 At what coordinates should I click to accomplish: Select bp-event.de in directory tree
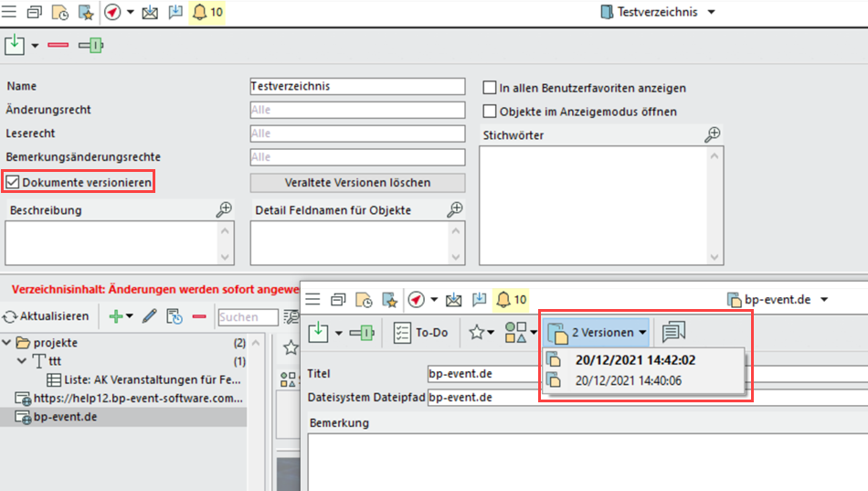(65, 417)
